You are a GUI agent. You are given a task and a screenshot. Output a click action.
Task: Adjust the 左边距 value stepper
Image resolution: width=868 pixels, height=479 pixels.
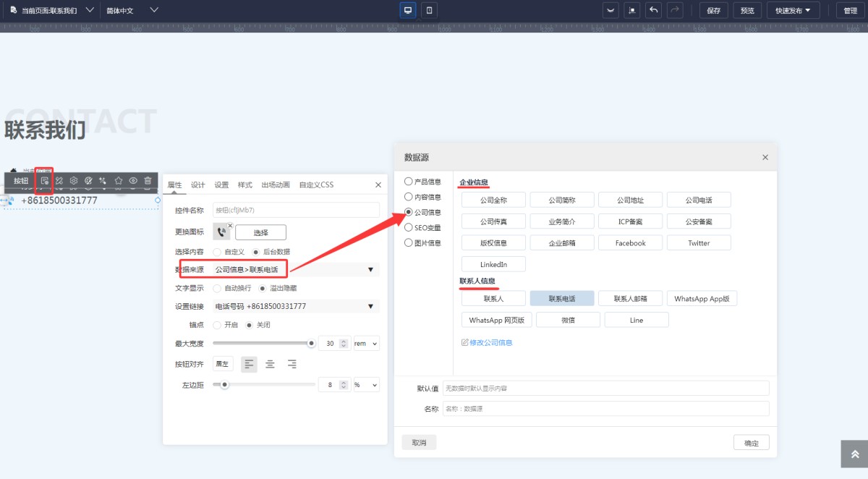(344, 385)
